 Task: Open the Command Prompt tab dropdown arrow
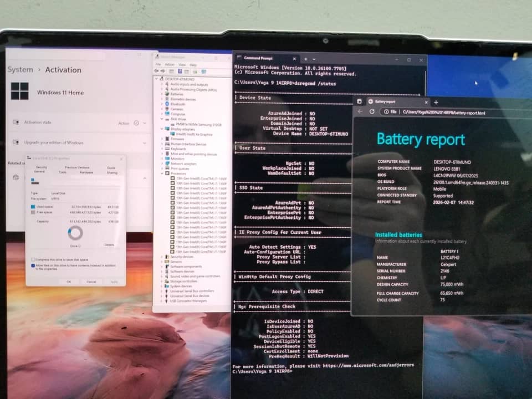point(314,59)
